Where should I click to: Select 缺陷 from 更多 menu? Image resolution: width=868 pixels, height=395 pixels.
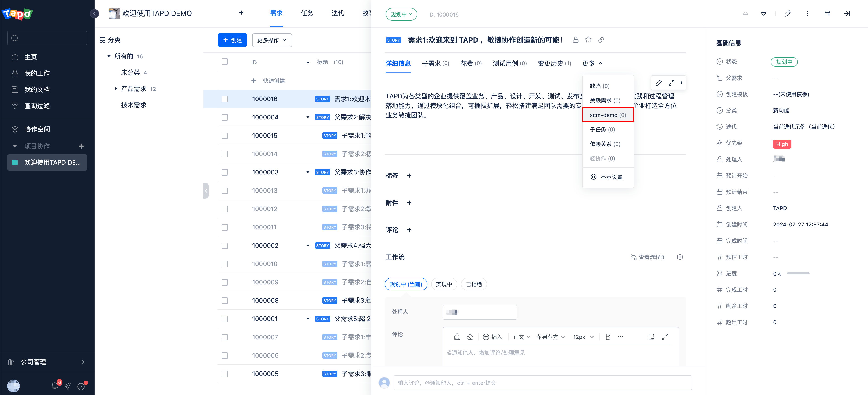(608, 86)
